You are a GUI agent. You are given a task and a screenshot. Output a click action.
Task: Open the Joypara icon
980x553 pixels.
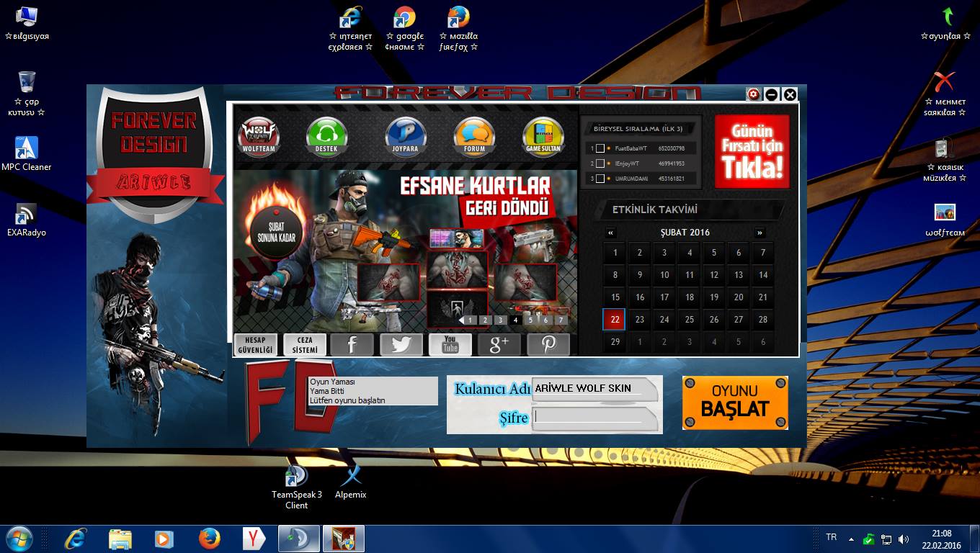coord(406,137)
